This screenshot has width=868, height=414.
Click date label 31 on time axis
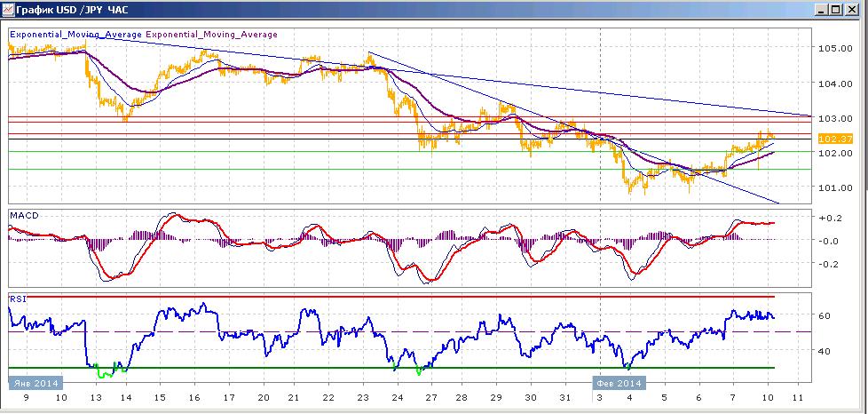point(564,398)
